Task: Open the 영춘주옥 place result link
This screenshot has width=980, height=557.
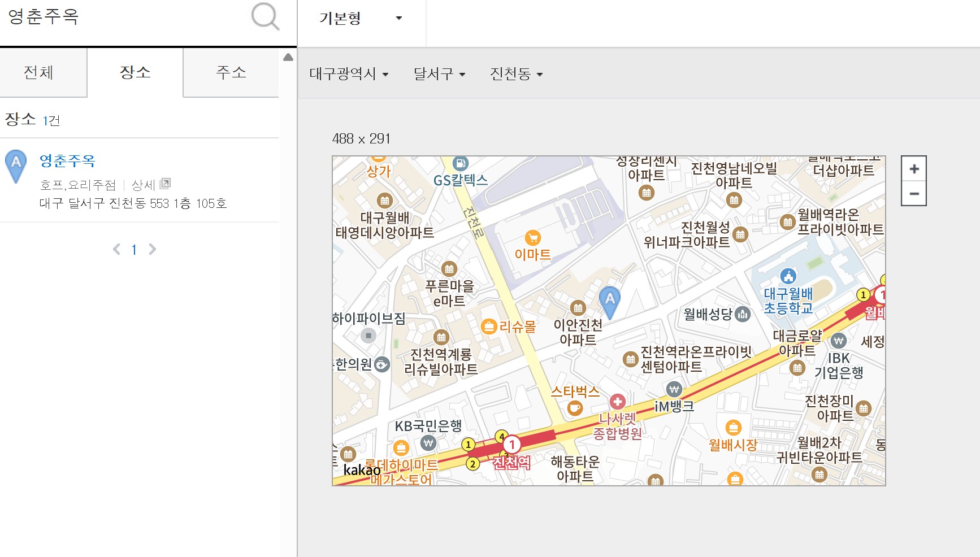Action: click(67, 161)
